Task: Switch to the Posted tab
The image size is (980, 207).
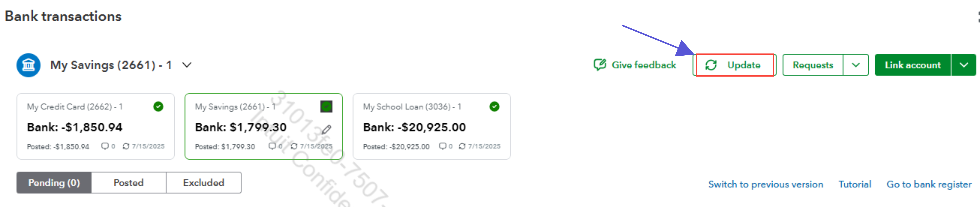Action: 129,183
